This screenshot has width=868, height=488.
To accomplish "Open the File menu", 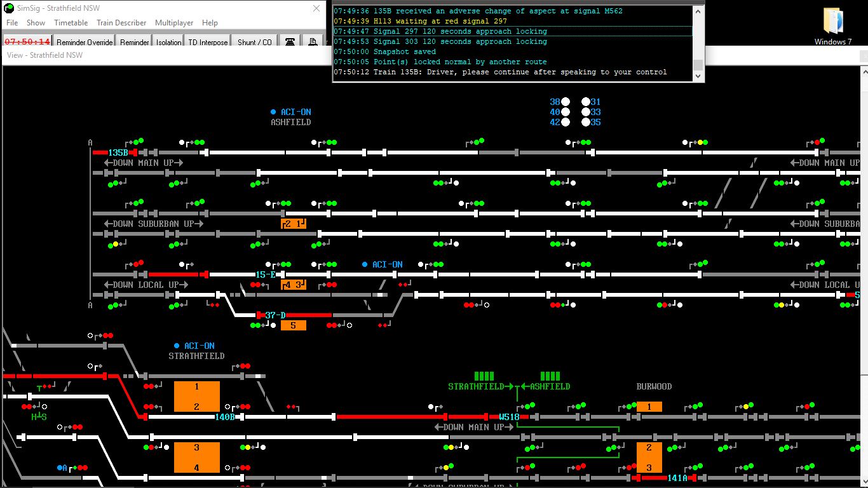I will click(x=12, y=22).
